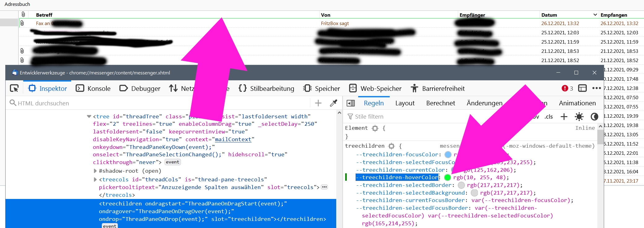Switch to the Layout sidebar tab
The width and height of the screenshot is (644, 228).
[x=405, y=103]
